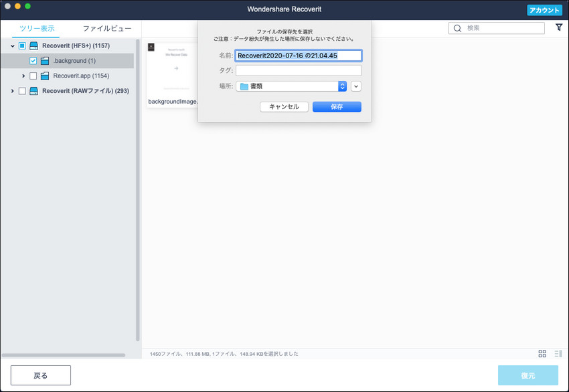Collapse the Recoverit (HFS+) tree node
569x392 pixels.
(x=12, y=46)
